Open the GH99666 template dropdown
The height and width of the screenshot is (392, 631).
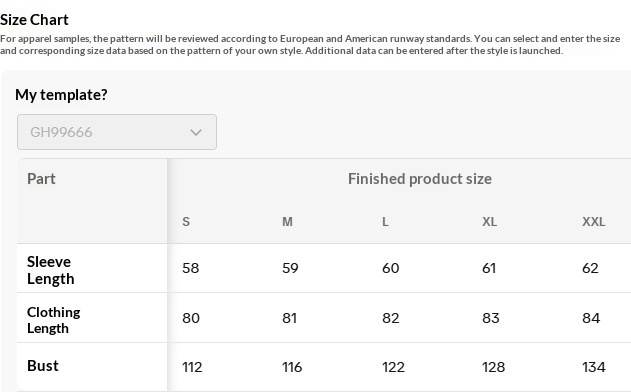117,132
